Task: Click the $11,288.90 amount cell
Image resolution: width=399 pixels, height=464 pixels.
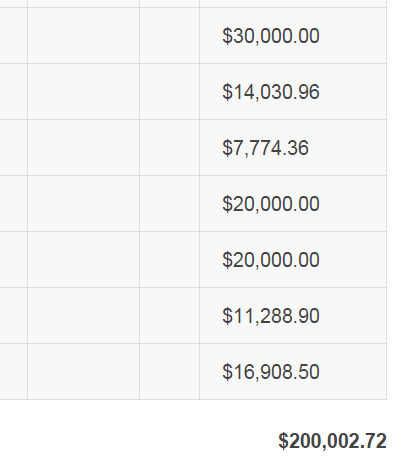Action: (293, 316)
